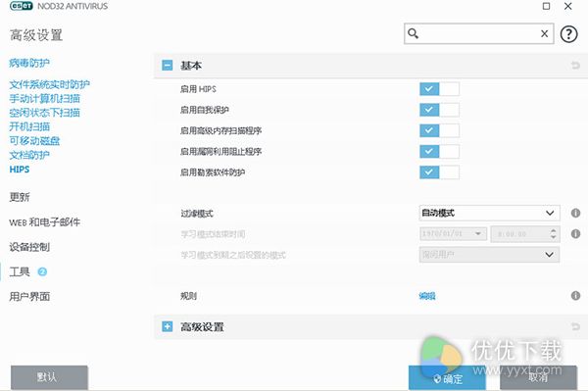The image size is (588, 391).
Task: Expand the 高级设置 section
Action: [168, 326]
